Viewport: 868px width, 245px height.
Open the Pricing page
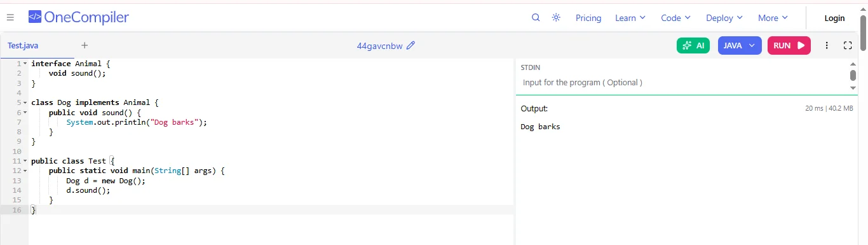coord(588,18)
